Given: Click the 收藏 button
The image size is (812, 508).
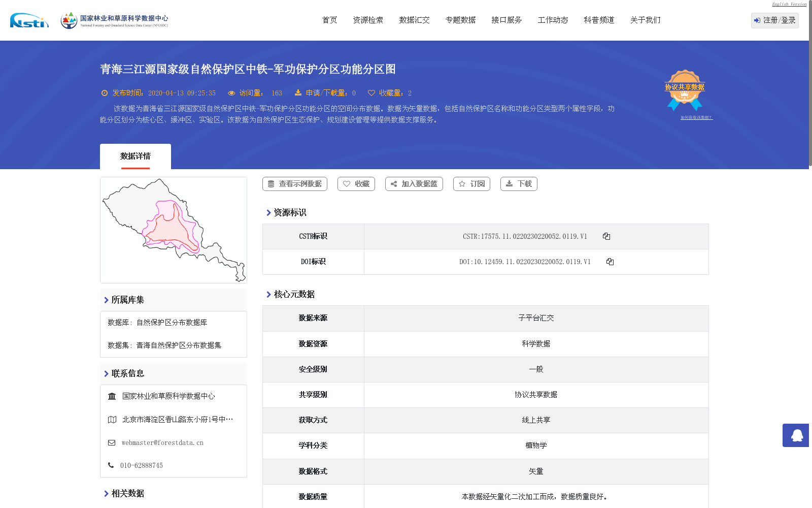Looking at the screenshot, I should tap(356, 184).
